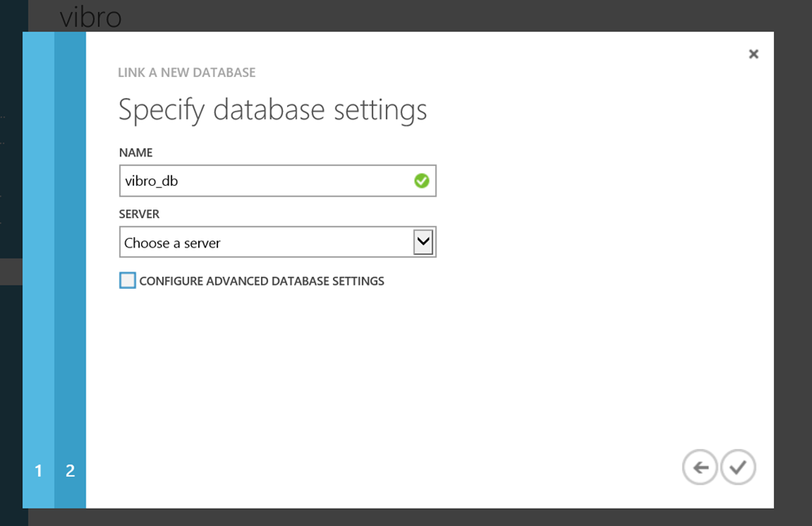The height and width of the screenshot is (526, 812).
Task: Close the Link a New Database dialog
Action: 753,54
